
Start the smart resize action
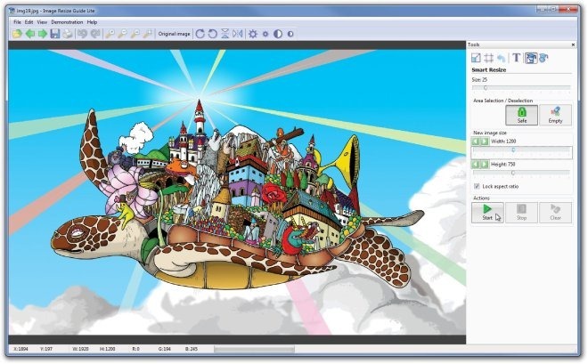tap(487, 213)
